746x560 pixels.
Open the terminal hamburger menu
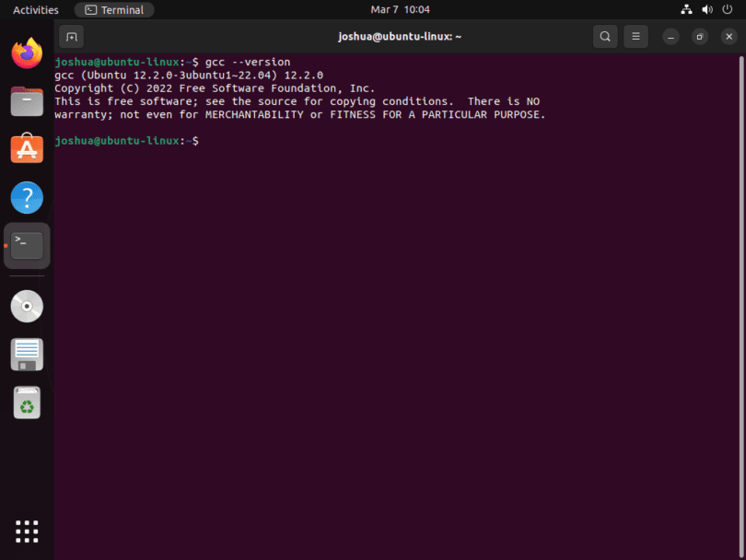click(x=636, y=36)
